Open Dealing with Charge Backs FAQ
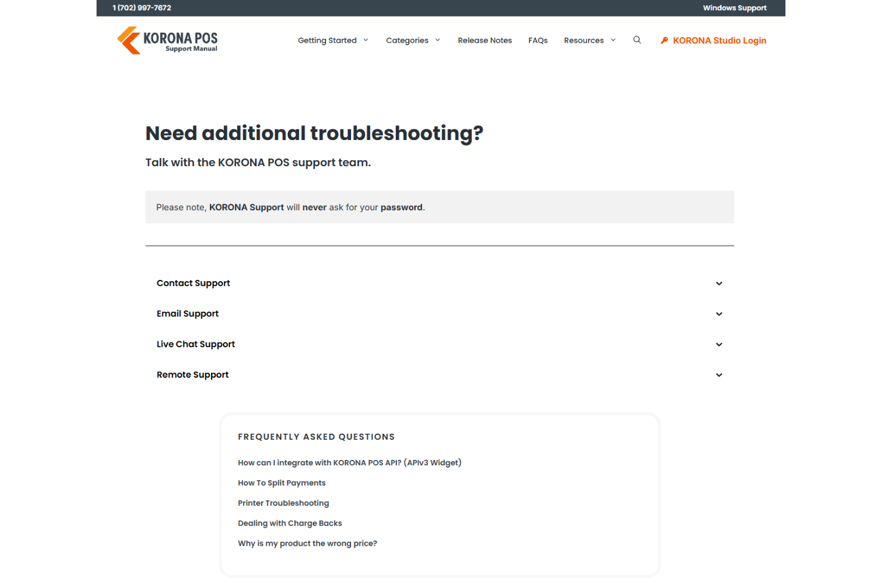882x588 pixels. click(290, 524)
